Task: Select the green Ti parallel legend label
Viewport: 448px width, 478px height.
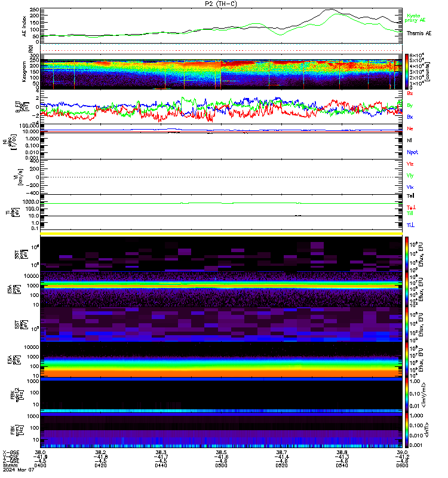Action: (410, 213)
